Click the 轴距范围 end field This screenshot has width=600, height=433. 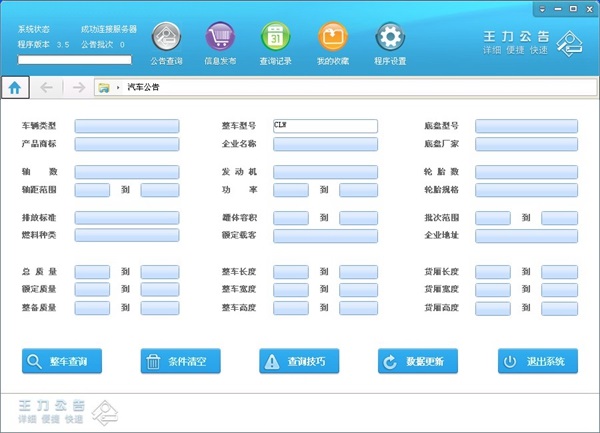[160, 190]
